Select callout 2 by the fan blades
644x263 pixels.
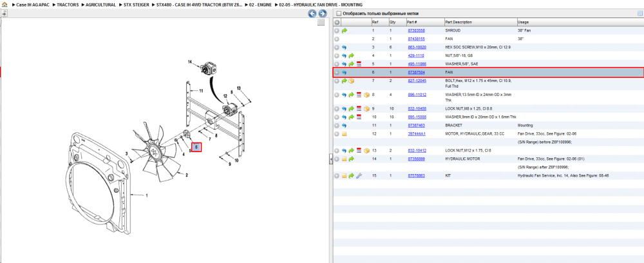187,175
